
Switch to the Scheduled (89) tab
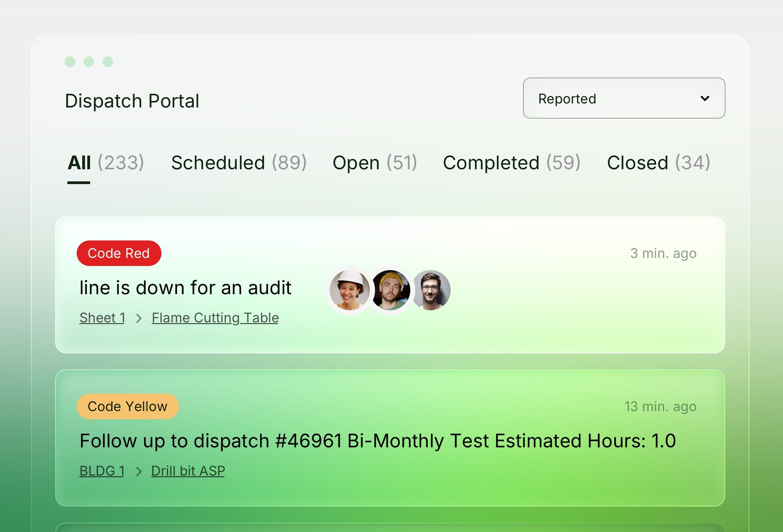[x=239, y=163]
